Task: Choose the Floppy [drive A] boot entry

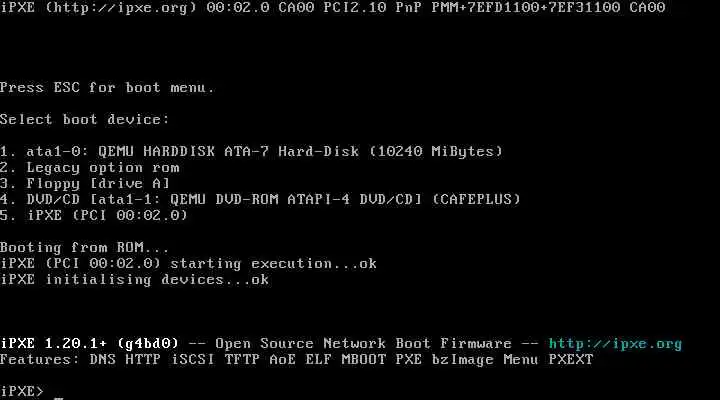Action: pyautogui.click(x=85, y=184)
